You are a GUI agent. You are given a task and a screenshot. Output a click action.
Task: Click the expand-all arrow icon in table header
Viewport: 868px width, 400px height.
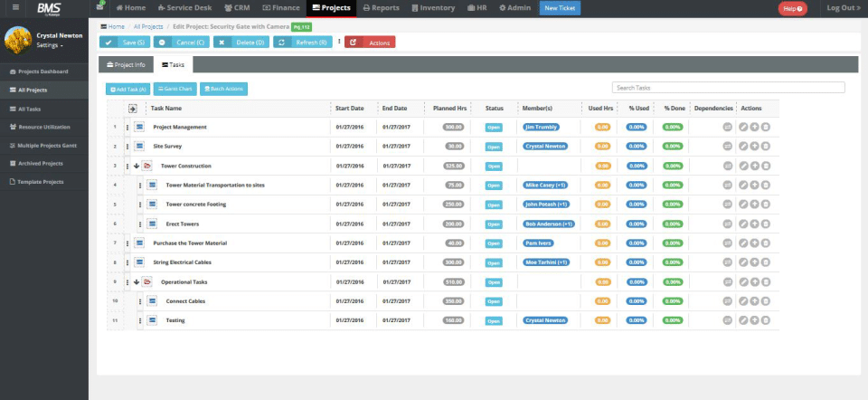pyautogui.click(x=132, y=109)
